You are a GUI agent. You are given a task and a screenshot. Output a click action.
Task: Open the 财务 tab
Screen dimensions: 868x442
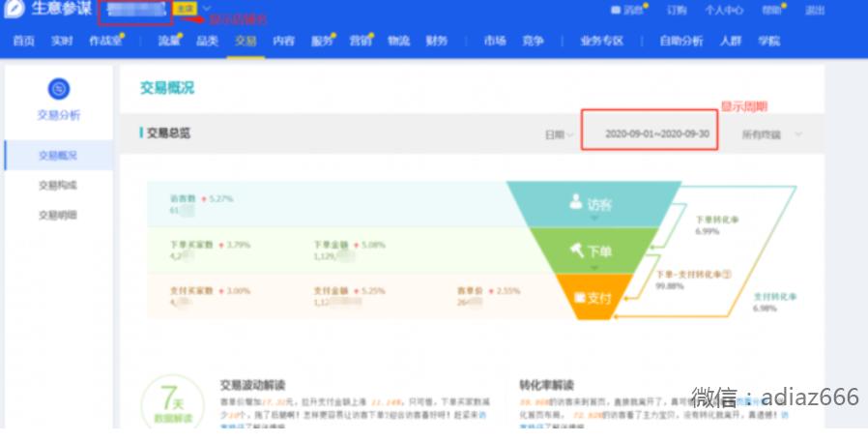tap(436, 41)
